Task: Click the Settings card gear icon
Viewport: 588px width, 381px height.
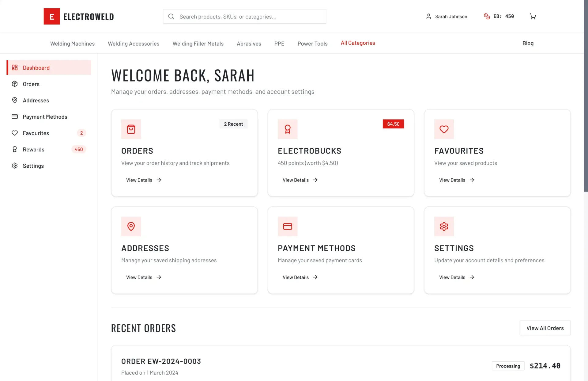Action: [x=444, y=226]
